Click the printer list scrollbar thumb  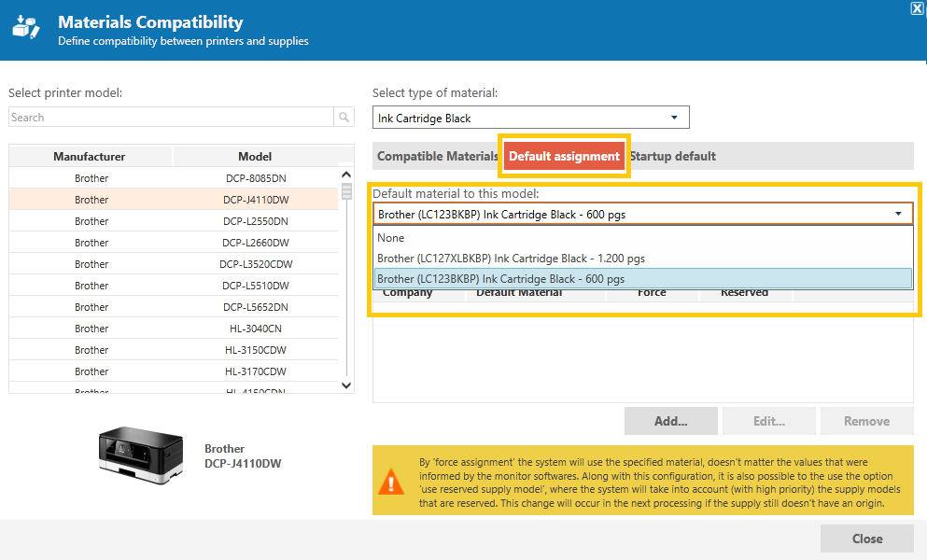[x=346, y=191]
